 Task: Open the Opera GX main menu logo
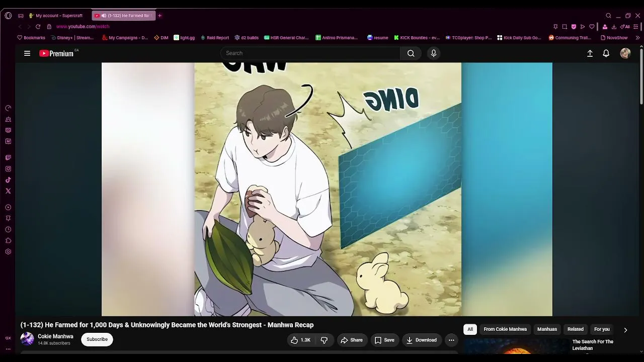point(8,16)
